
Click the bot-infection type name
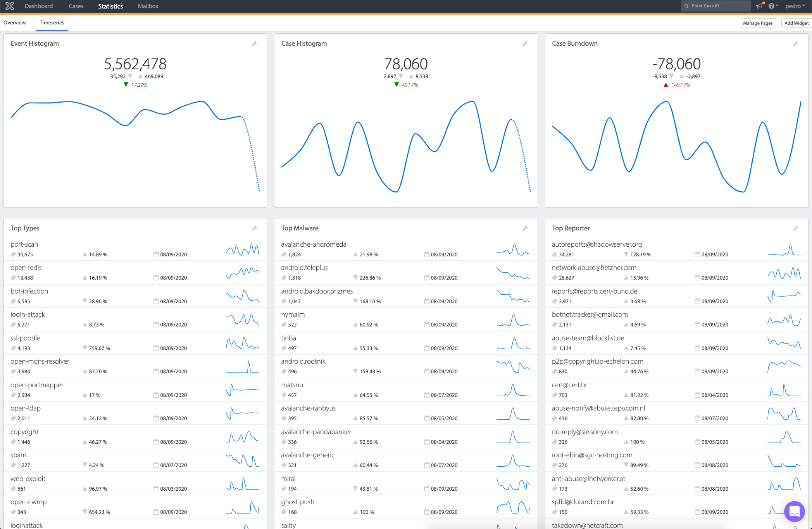(29, 291)
